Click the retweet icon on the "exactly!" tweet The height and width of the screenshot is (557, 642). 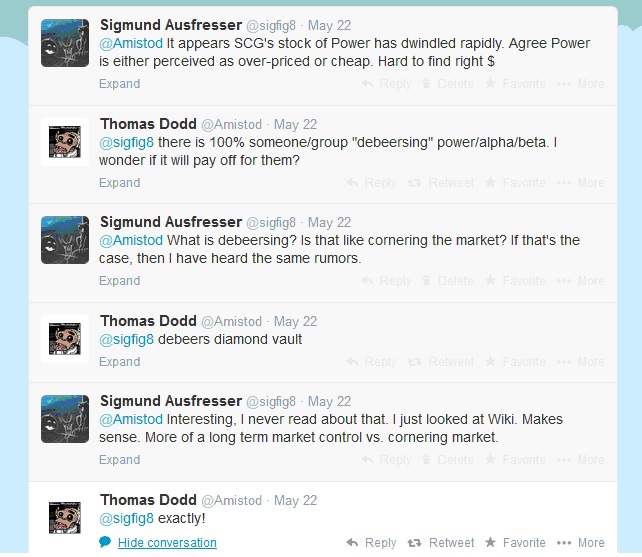click(x=415, y=543)
